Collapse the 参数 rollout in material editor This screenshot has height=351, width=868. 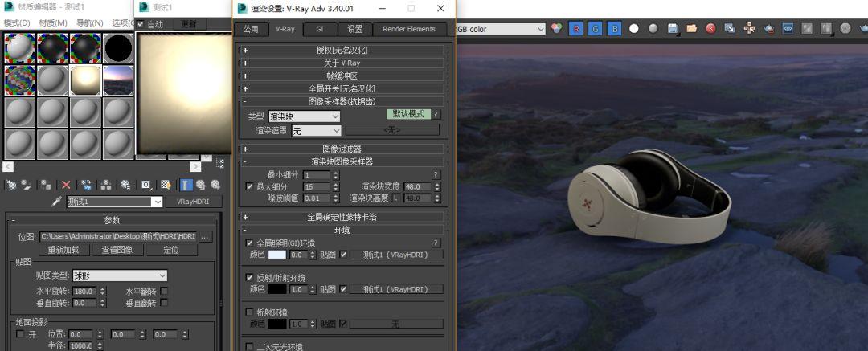click(x=112, y=220)
